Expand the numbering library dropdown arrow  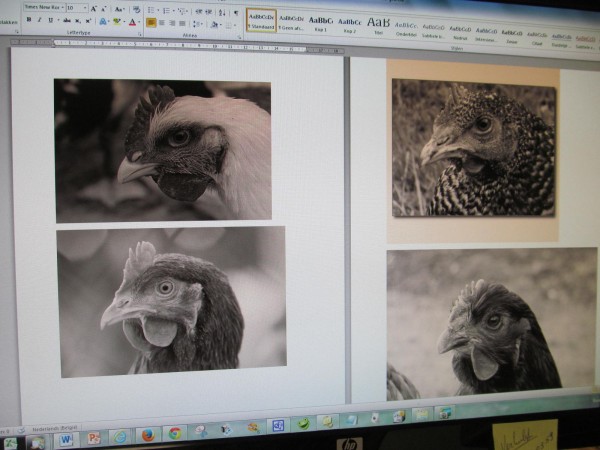point(173,11)
